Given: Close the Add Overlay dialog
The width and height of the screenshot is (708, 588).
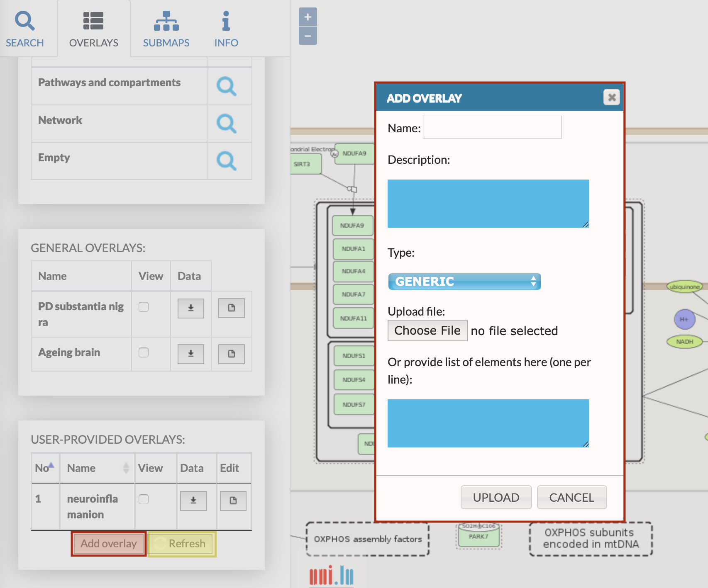Looking at the screenshot, I should click(611, 97).
